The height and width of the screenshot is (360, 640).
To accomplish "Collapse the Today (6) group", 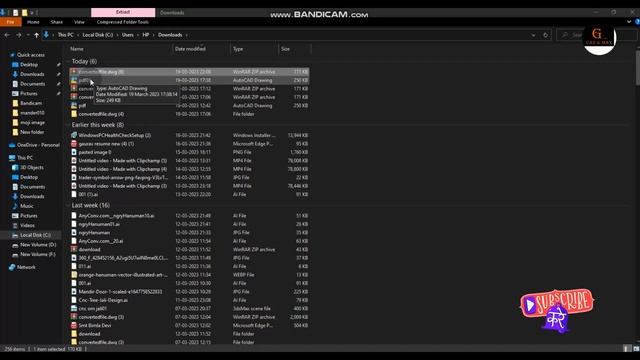I will [x=68, y=62].
